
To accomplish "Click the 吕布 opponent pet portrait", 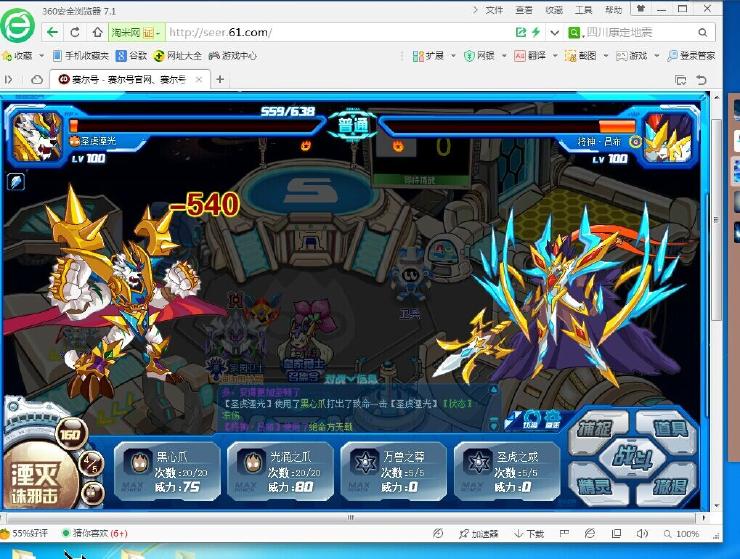I will point(667,138).
